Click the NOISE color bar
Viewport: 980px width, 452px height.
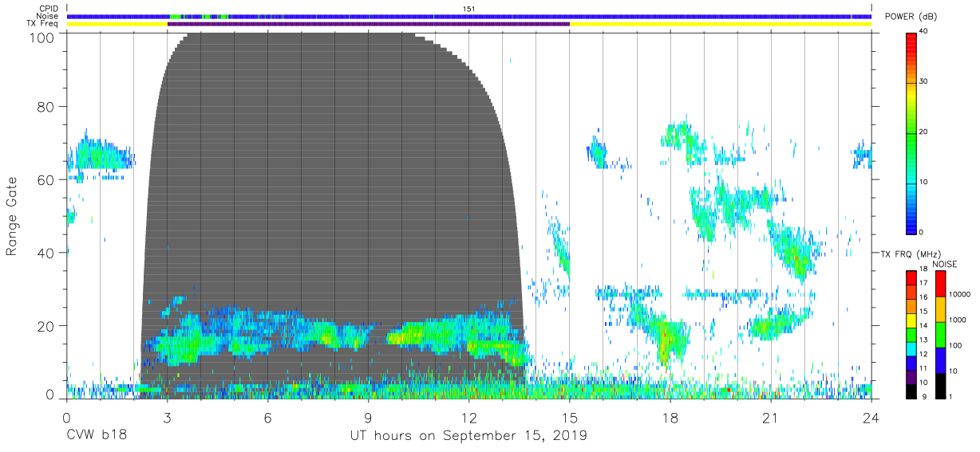[940, 333]
